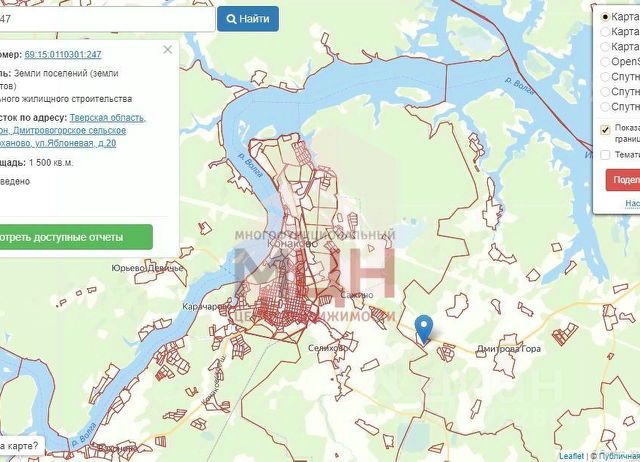This screenshot has height=462, width=640.
Task: Enable the Тематическая map checkbox
Action: point(605,155)
